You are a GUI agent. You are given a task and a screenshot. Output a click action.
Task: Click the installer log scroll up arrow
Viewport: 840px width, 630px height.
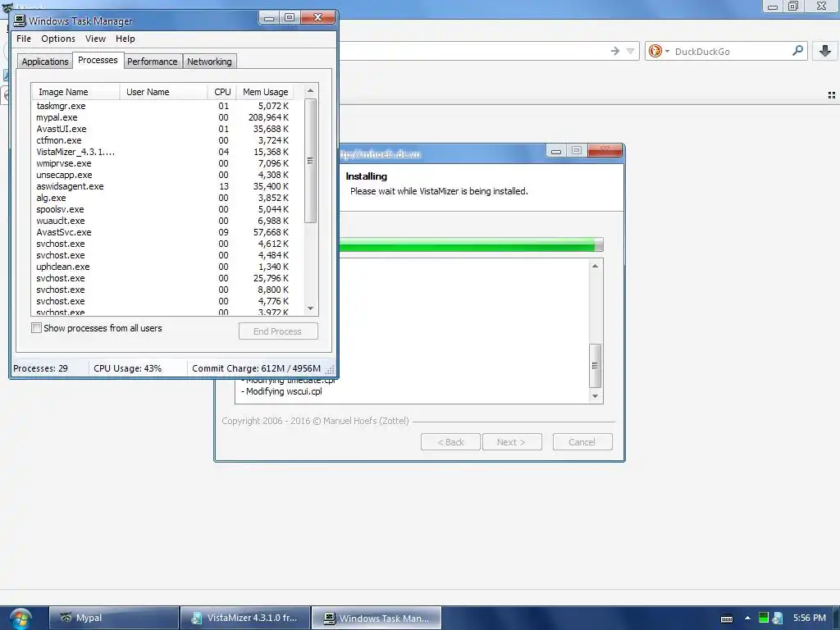[x=596, y=267]
